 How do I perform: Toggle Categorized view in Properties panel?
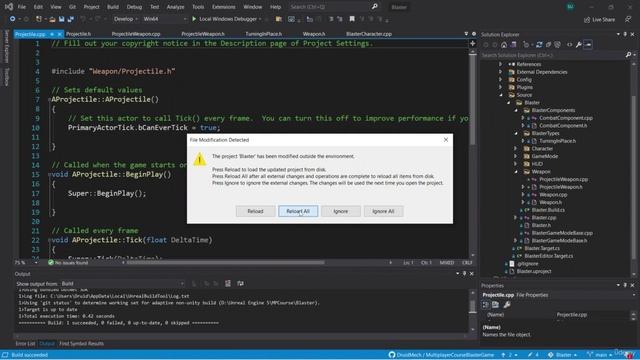click(486, 304)
